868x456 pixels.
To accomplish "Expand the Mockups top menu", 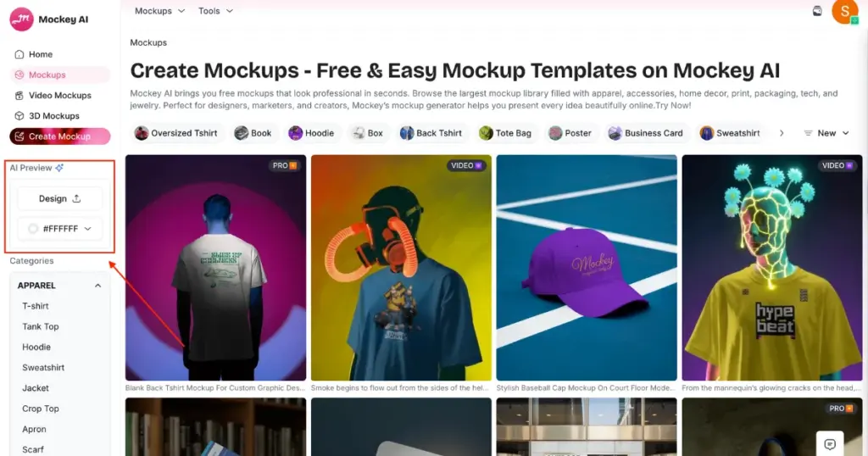I will [x=159, y=11].
